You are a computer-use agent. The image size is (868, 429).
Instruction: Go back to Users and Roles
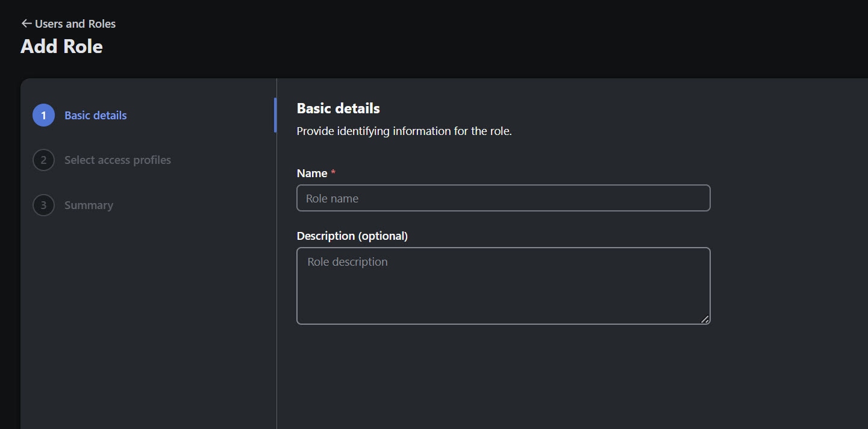point(75,23)
